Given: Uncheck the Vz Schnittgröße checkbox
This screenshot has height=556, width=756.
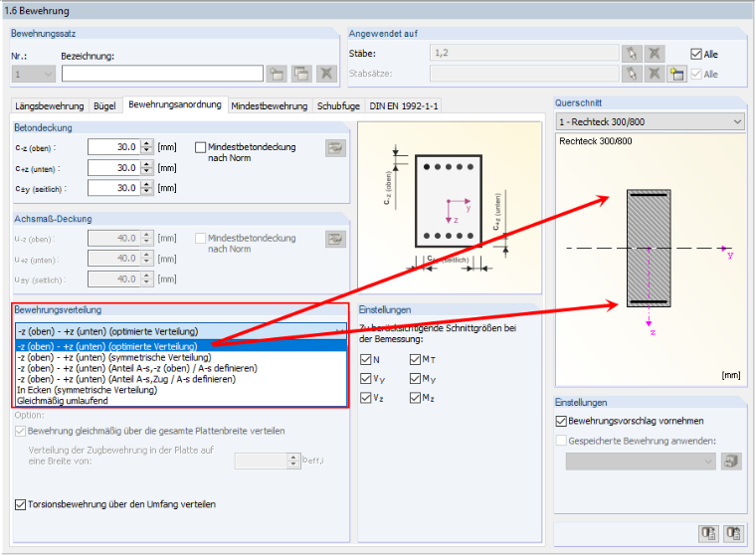Looking at the screenshot, I should coord(366,398).
